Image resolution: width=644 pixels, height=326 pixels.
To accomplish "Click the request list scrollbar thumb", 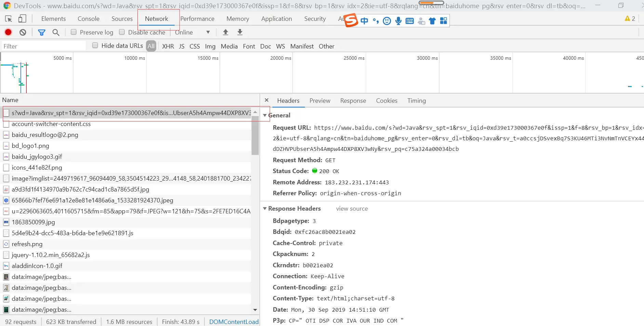I will (x=255, y=135).
